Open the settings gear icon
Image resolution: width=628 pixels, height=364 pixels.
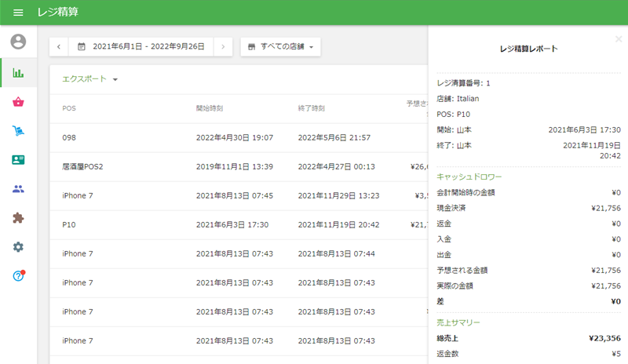[x=18, y=247]
